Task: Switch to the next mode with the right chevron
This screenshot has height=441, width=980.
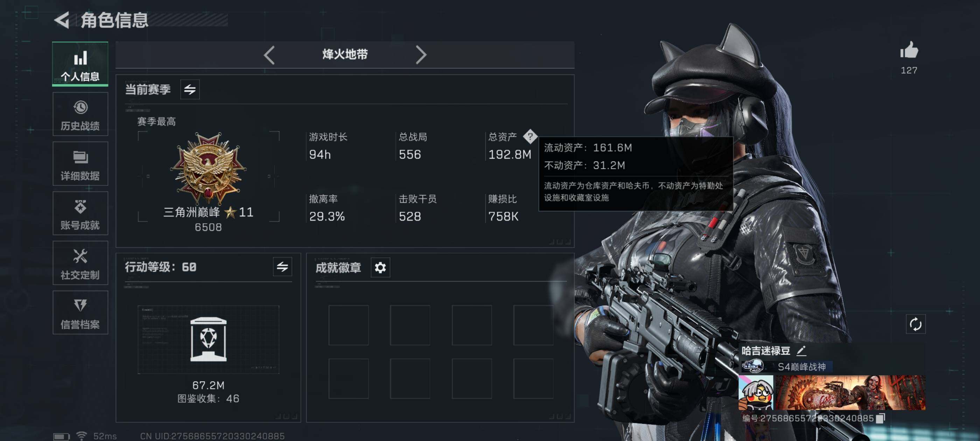Action: [421, 55]
